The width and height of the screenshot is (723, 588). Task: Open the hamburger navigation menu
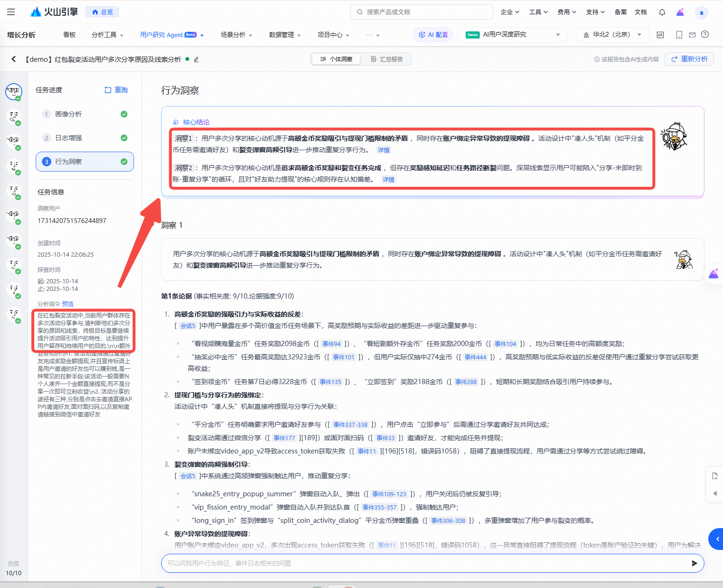pos(11,12)
